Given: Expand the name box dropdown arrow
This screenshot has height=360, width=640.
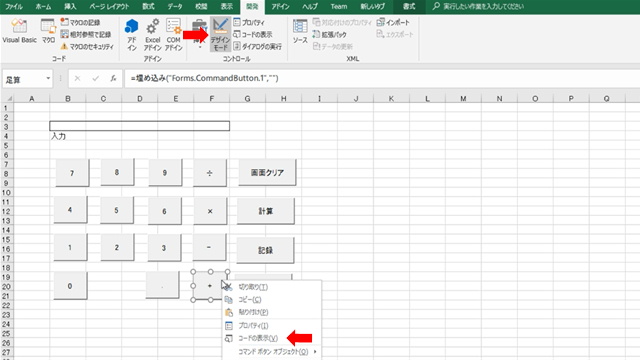Looking at the screenshot, I should [48, 78].
